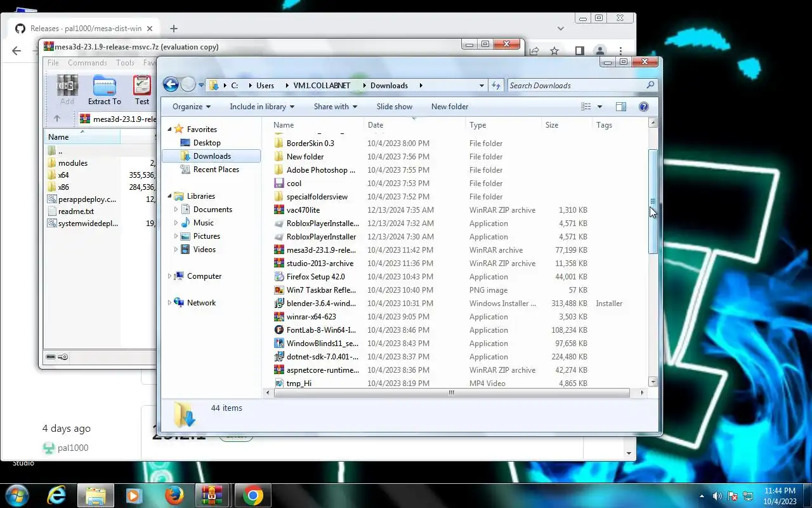Click the change view icon

pos(586,107)
